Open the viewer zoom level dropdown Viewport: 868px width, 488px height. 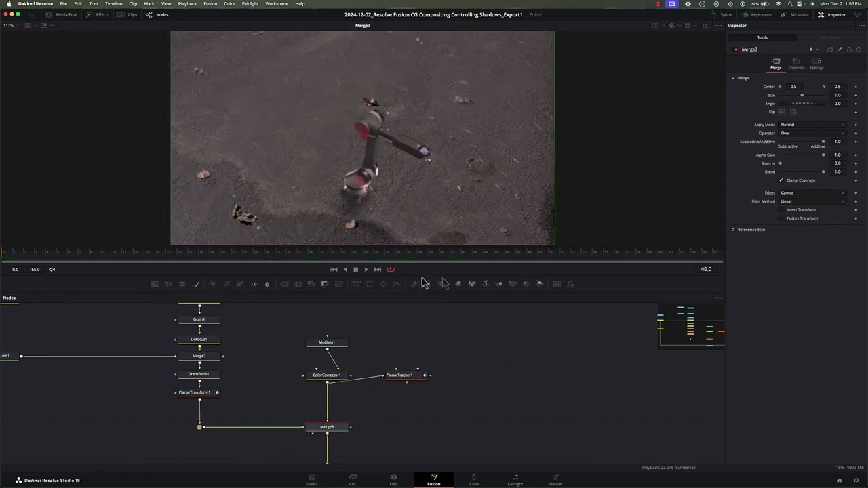pyautogui.click(x=10, y=26)
